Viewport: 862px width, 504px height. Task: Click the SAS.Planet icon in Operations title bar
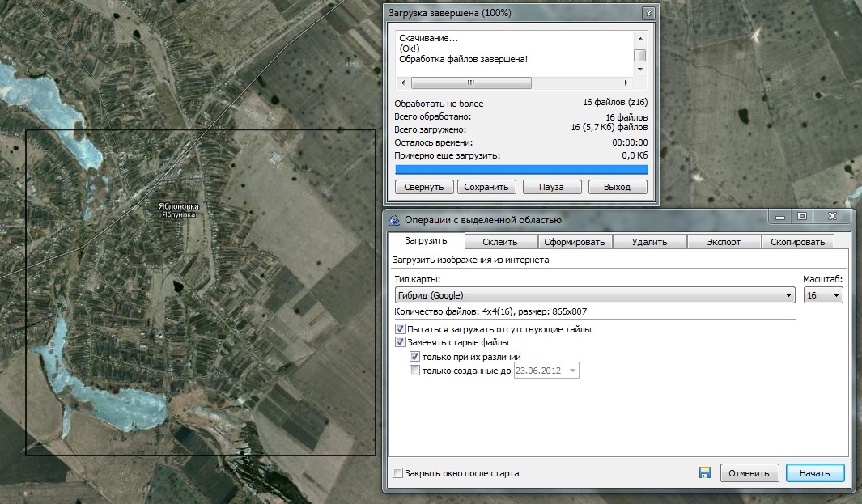395,220
